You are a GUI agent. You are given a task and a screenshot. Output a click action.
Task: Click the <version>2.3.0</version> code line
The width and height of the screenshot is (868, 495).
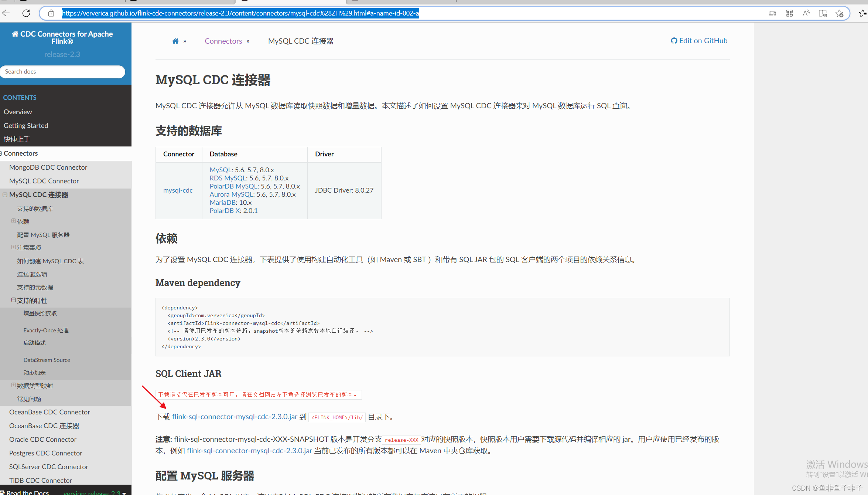point(204,339)
